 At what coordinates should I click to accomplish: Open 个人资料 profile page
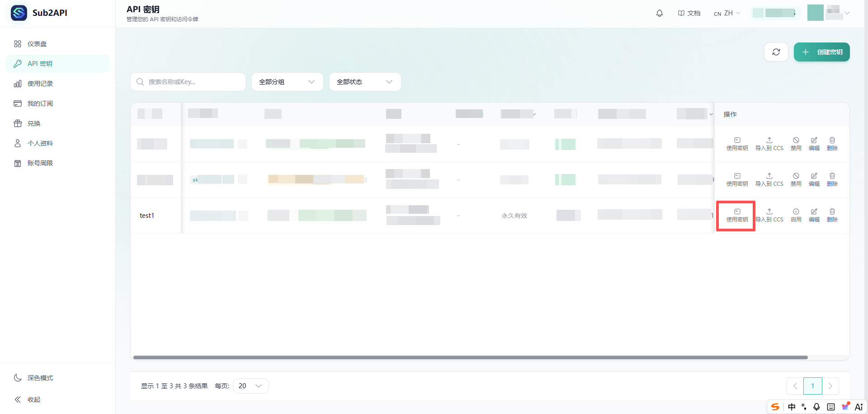point(57,143)
